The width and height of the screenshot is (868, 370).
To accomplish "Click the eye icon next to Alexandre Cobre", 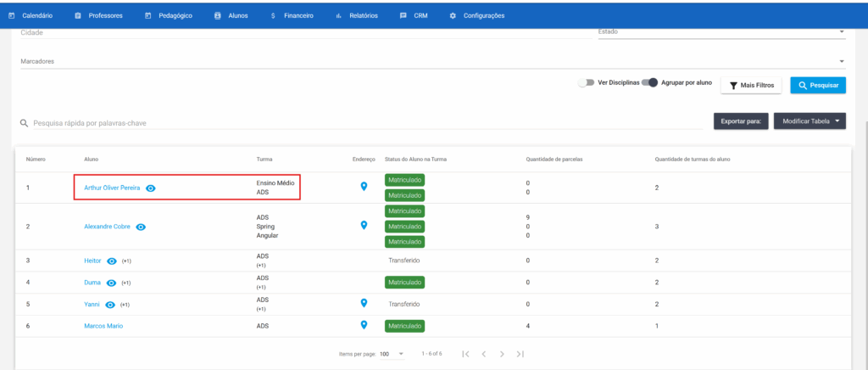I will (142, 227).
